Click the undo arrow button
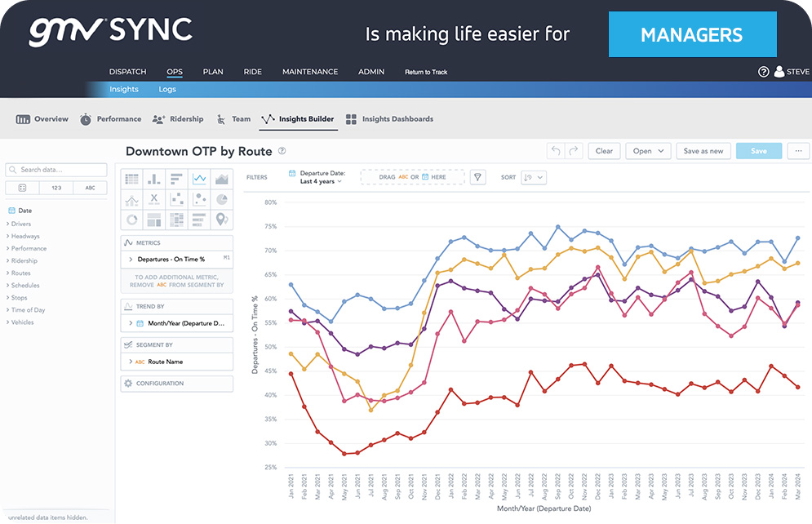This screenshot has height=524, width=812. (x=556, y=151)
